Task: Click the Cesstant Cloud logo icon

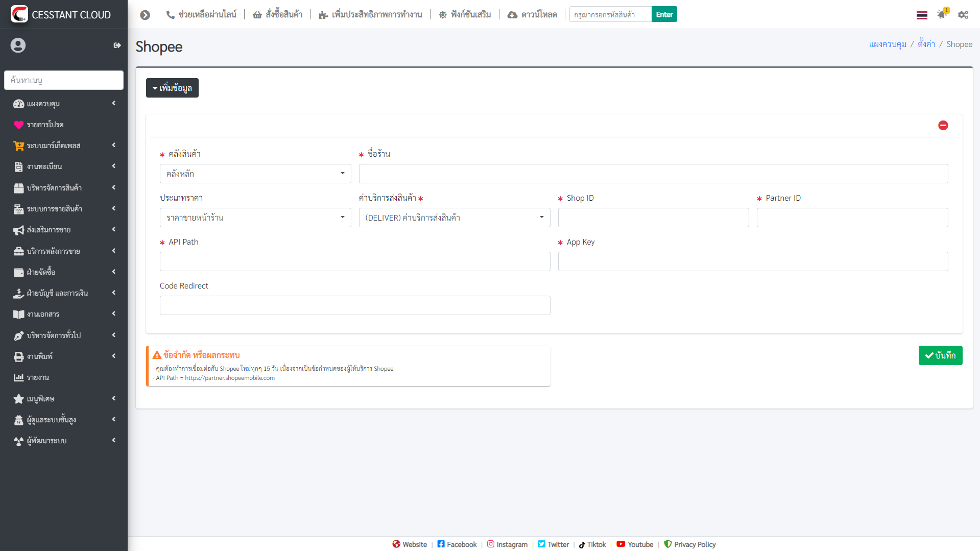Action: 19,14
